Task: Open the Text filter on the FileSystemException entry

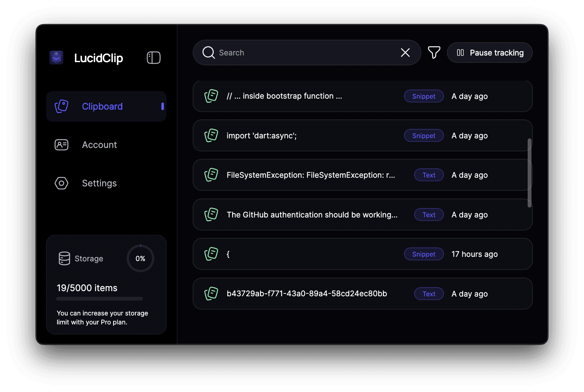Action: [429, 175]
